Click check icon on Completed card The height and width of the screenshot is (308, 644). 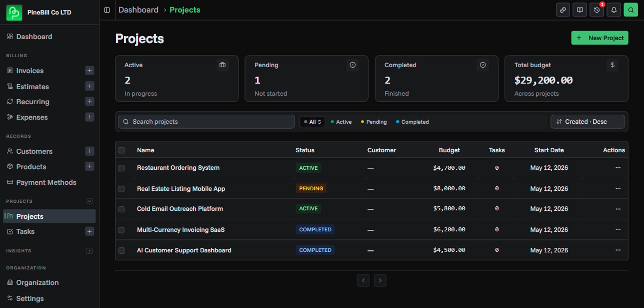[482, 65]
